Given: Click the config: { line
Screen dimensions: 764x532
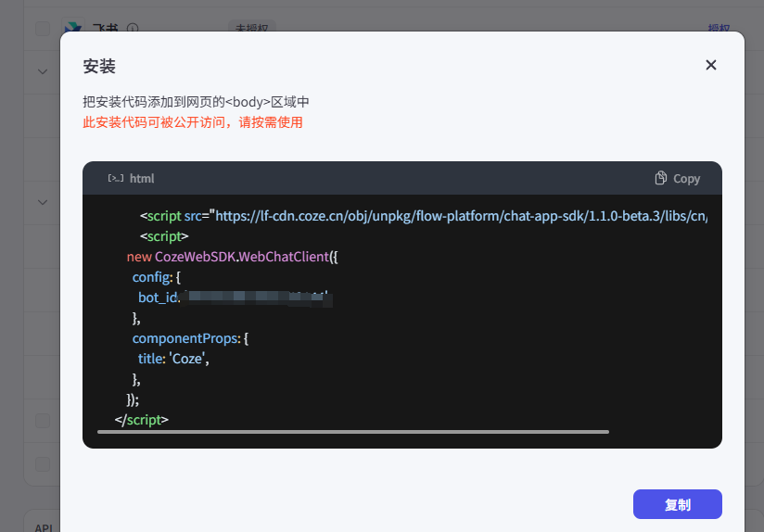Looking at the screenshot, I should 157,277.
